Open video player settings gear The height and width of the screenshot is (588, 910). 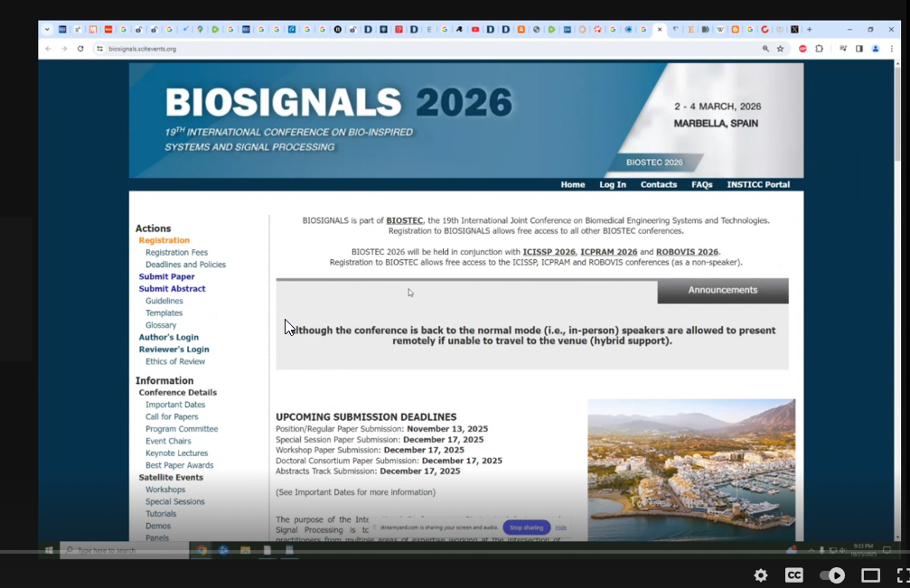click(x=761, y=575)
